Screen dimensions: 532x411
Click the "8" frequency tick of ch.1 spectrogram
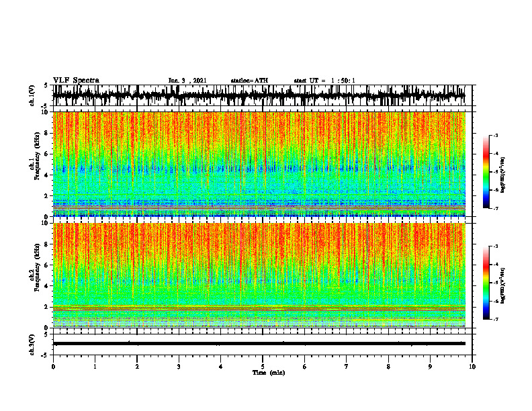tap(47, 133)
